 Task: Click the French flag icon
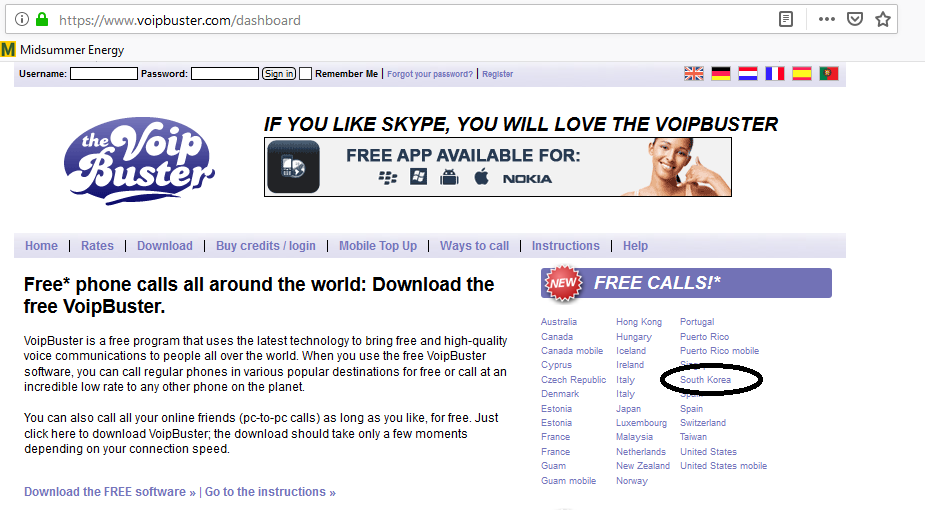pos(775,74)
